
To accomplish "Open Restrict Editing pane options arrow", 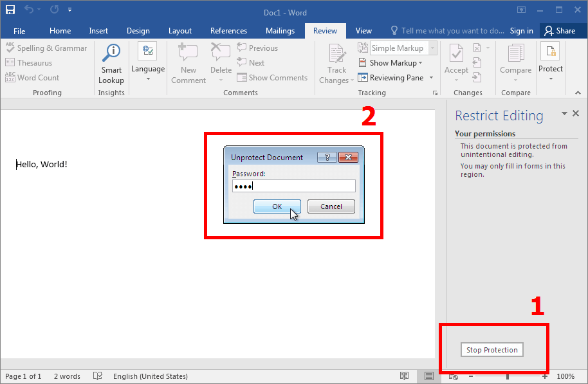I will (x=565, y=113).
